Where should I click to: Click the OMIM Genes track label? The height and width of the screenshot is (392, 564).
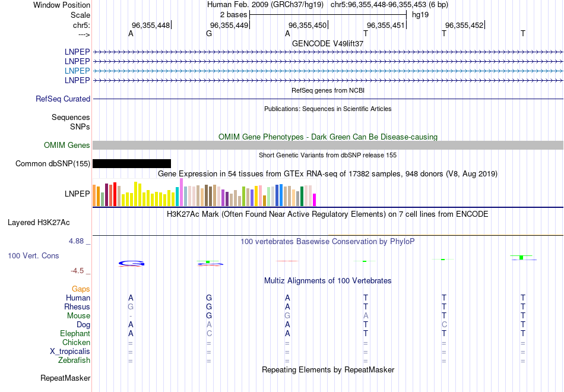67,145
